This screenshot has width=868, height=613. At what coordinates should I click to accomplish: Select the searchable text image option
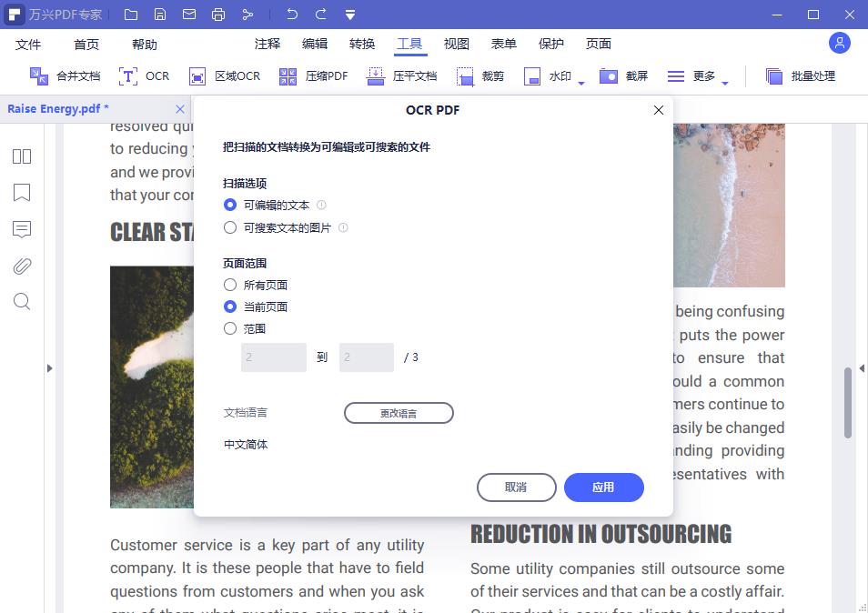point(230,227)
